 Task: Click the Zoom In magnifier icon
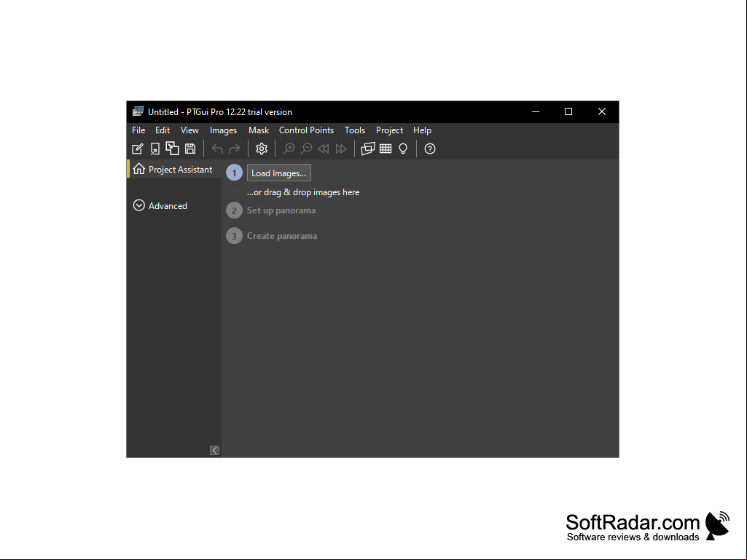click(x=289, y=149)
